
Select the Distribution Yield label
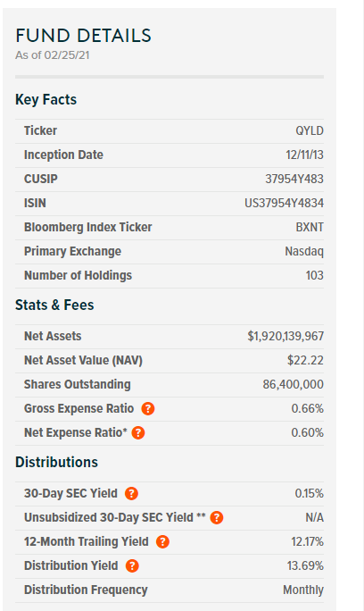[x=70, y=566]
